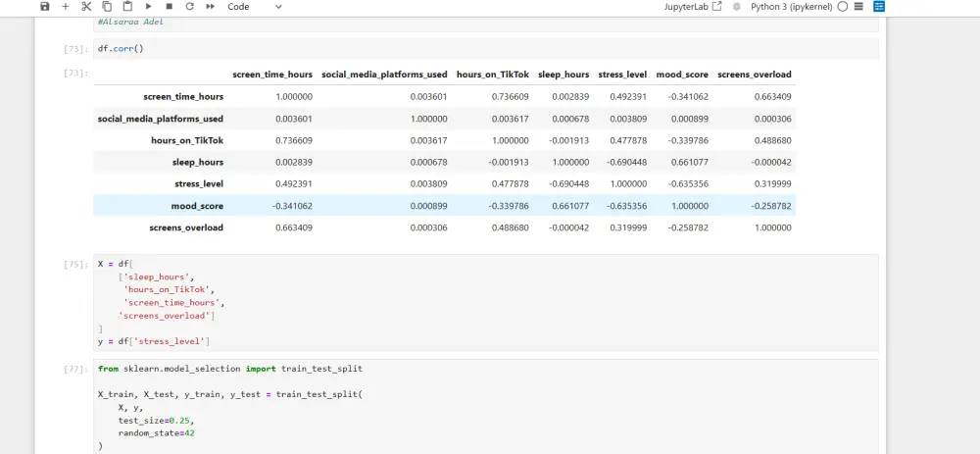Select value 0.661077 in sleep_hours row
The height and width of the screenshot is (454, 980).
pyautogui.click(x=690, y=163)
